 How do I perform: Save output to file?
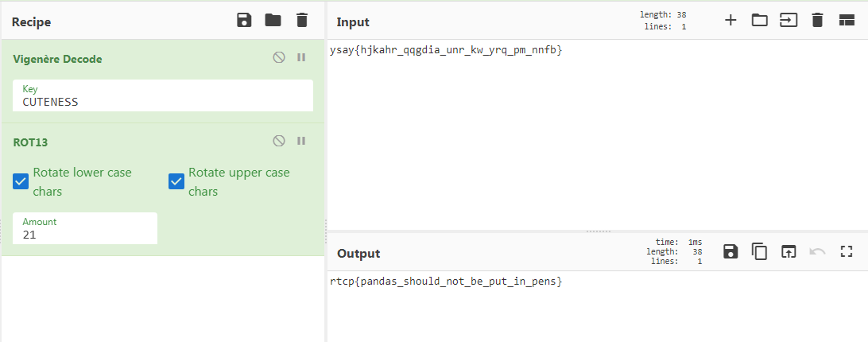(730, 251)
